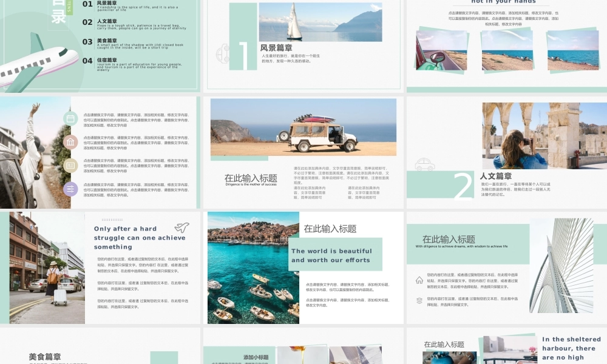
Task: Click the house icon on bridge slide
Action: click(419, 280)
